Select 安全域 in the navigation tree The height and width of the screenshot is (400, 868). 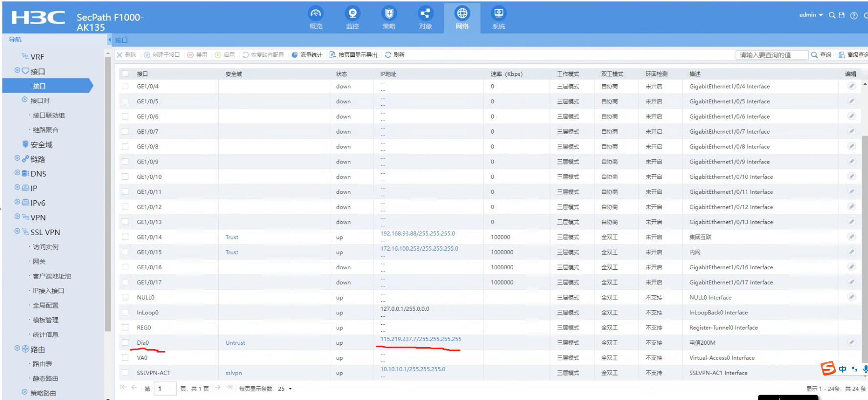pos(41,145)
